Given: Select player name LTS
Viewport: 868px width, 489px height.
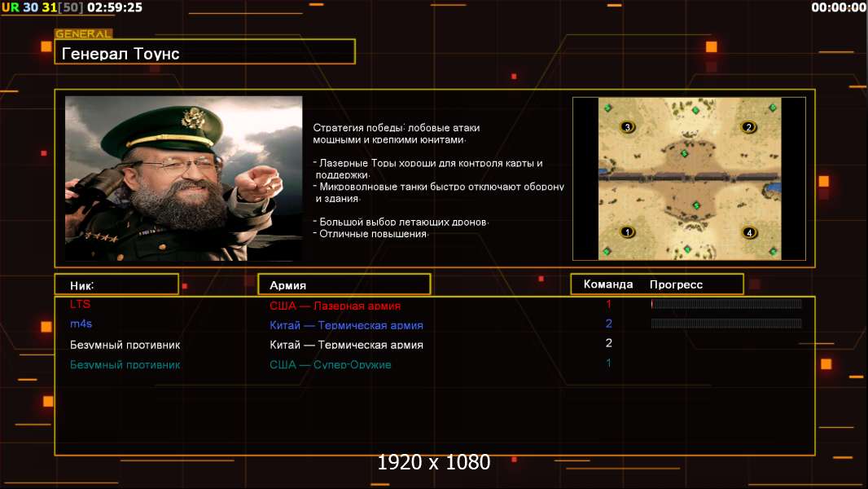Looking at the screenshot, I should click(x=80, y=304).
